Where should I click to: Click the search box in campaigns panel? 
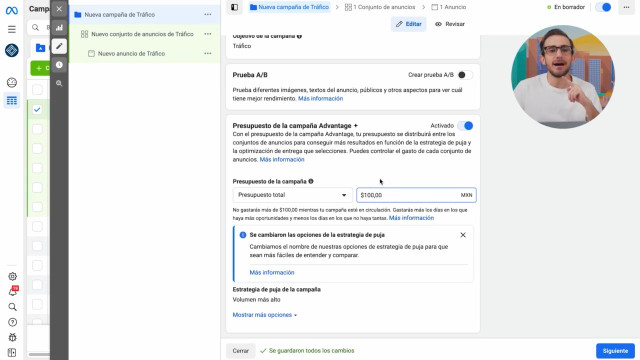coord(39,27)
